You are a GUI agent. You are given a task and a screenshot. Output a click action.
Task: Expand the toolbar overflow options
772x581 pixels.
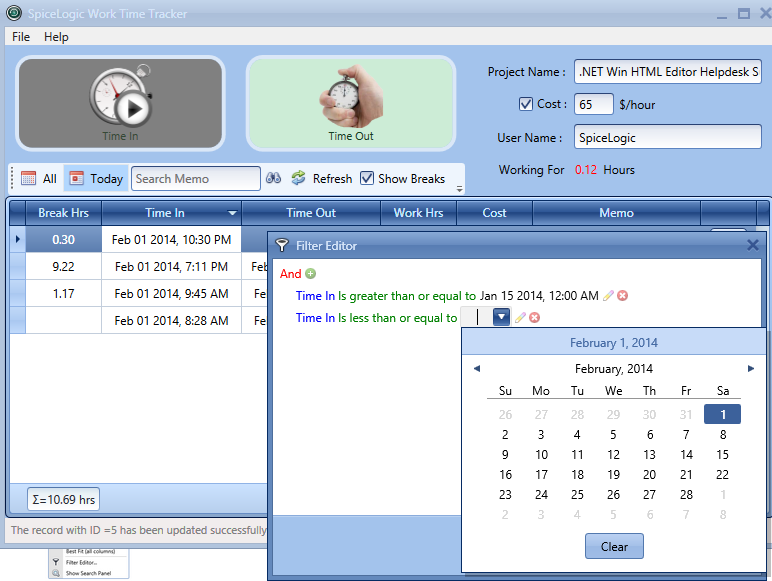click(459, 187)
